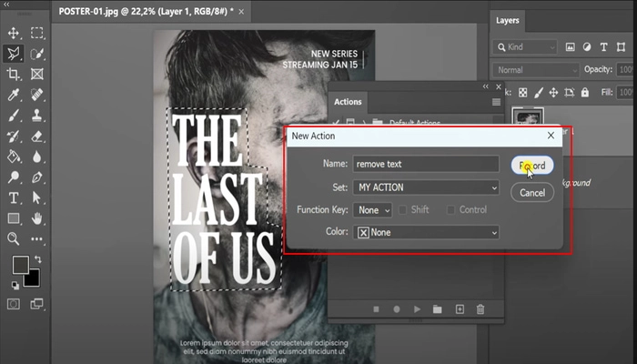Viewport: 637px width, 364px height.
Task: Select the Pen tool
Action: pos(37,177)
